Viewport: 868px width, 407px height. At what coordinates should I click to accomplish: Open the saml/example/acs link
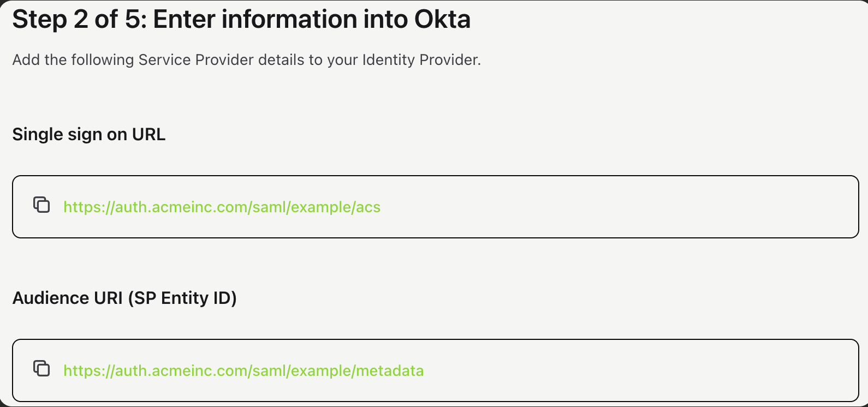[x=222, y=207]
